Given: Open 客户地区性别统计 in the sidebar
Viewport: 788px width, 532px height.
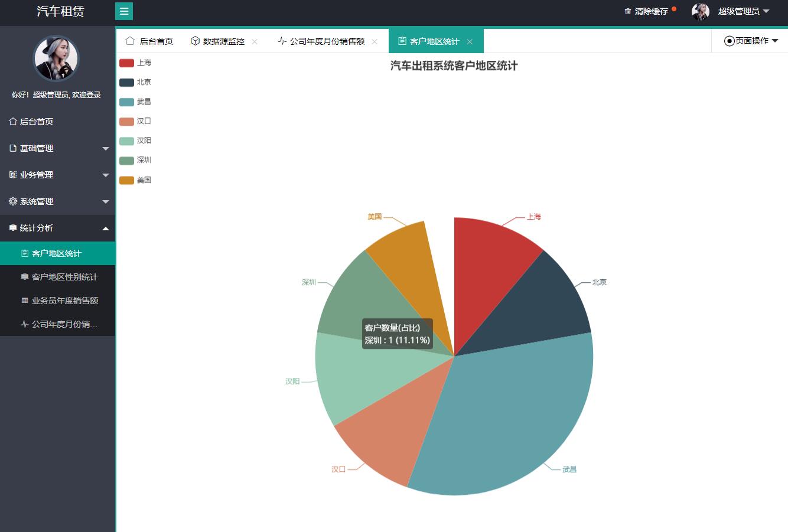Looking at the screenshot, I should coord(57,277).
